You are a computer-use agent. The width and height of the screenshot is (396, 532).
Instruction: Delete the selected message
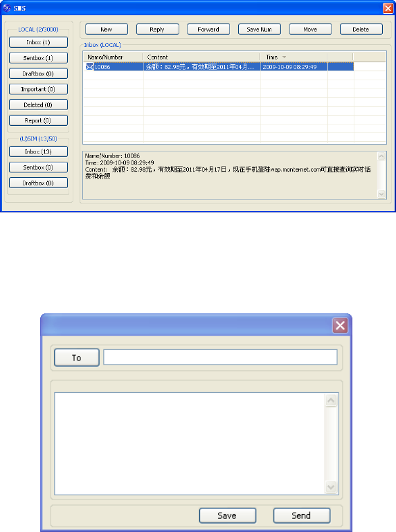point(361,29)
